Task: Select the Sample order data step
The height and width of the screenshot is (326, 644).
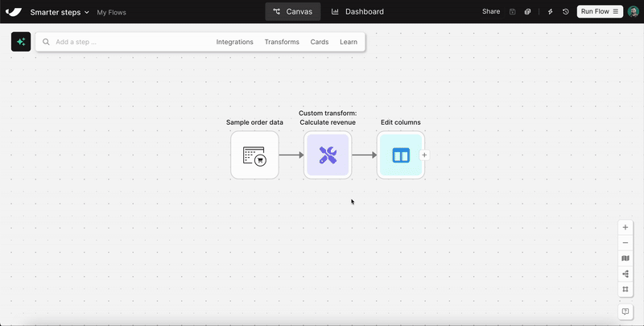Action: point(254,155)
